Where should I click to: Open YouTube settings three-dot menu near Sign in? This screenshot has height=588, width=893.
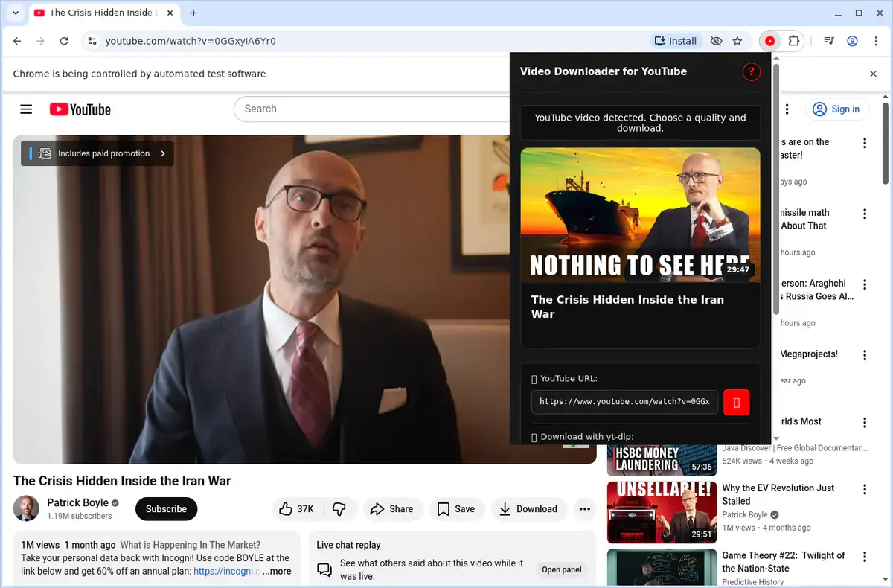[x=787, y=109]
